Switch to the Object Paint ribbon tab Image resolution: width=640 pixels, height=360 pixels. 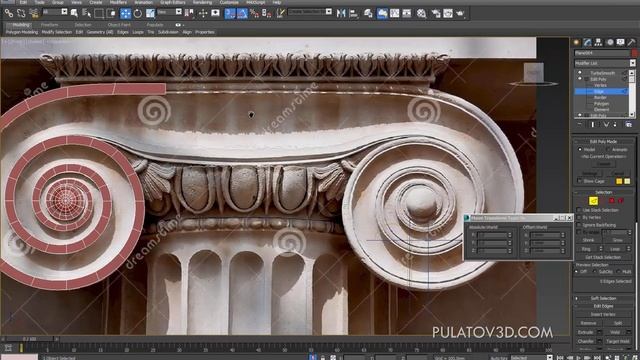point(119,25)
